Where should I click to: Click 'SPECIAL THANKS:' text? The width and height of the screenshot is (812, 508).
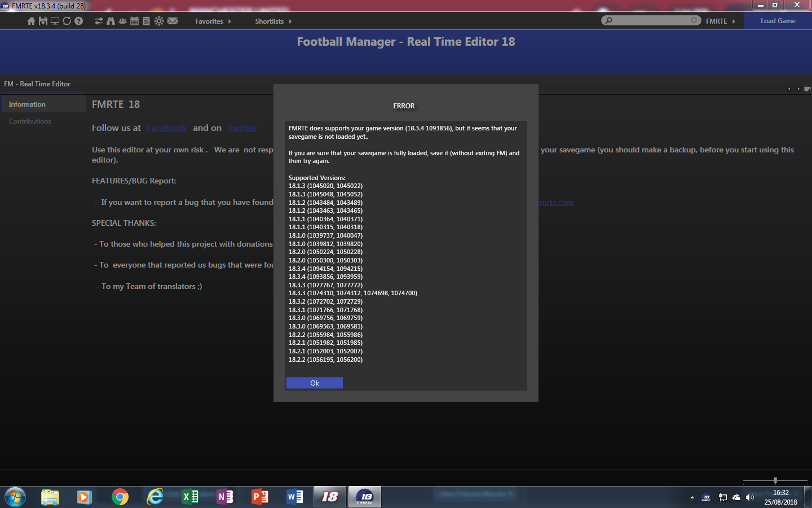pyautogui.click(x=124, y=223)
